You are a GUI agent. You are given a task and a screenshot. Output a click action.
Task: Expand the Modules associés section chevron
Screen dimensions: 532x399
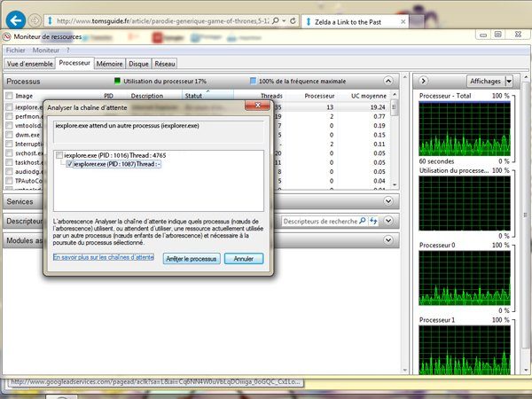point(388,240)
